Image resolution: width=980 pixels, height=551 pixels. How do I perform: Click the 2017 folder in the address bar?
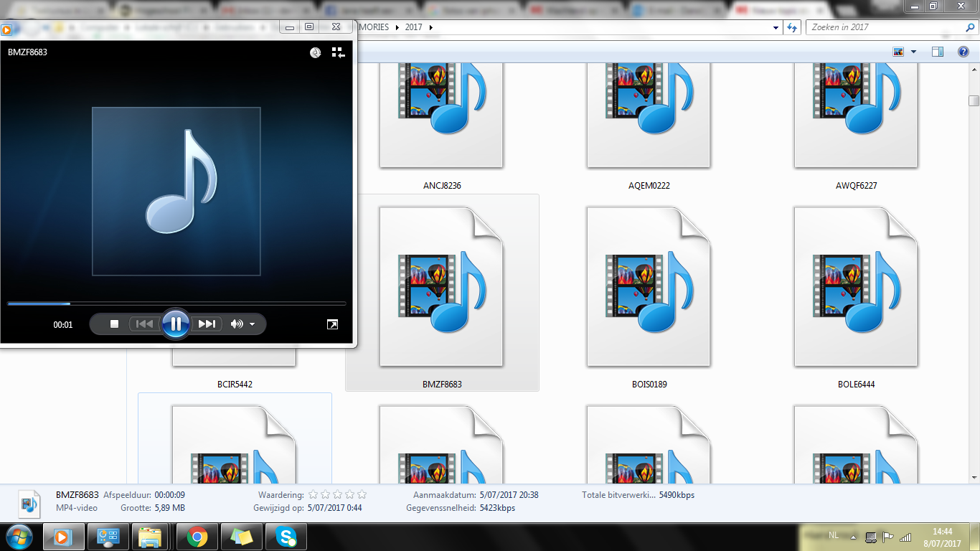pos(413,27)
